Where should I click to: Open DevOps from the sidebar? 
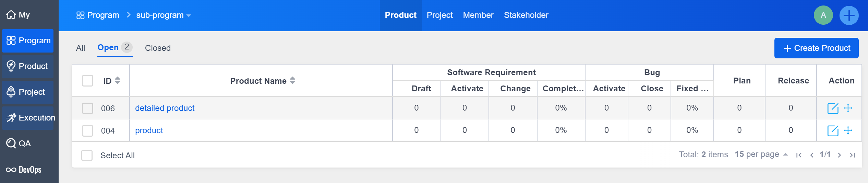point(24,170)
